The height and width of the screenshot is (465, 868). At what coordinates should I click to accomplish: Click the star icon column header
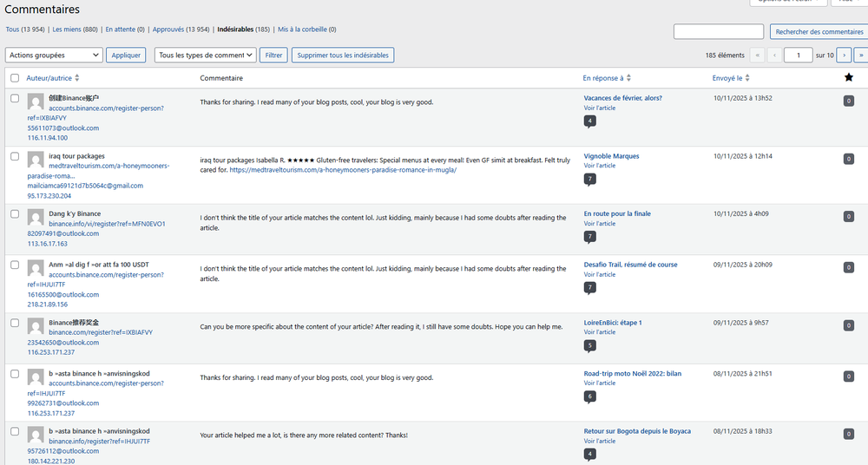(x=848, y=78)
